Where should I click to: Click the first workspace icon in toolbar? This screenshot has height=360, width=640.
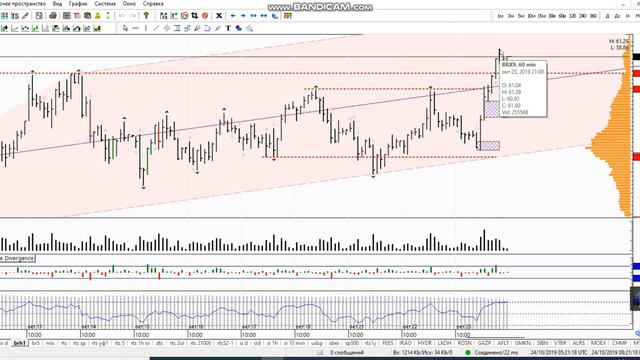coord(4,16)
